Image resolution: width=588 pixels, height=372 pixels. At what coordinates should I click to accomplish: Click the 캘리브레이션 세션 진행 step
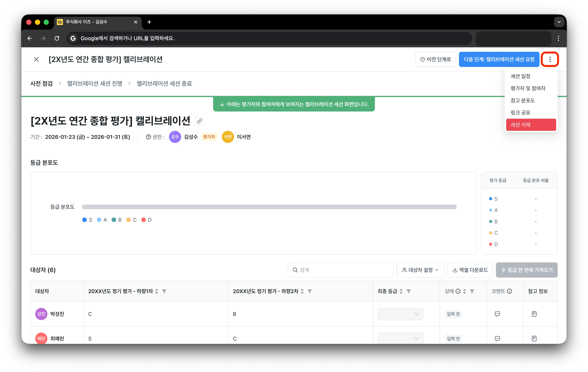point(95,84)
